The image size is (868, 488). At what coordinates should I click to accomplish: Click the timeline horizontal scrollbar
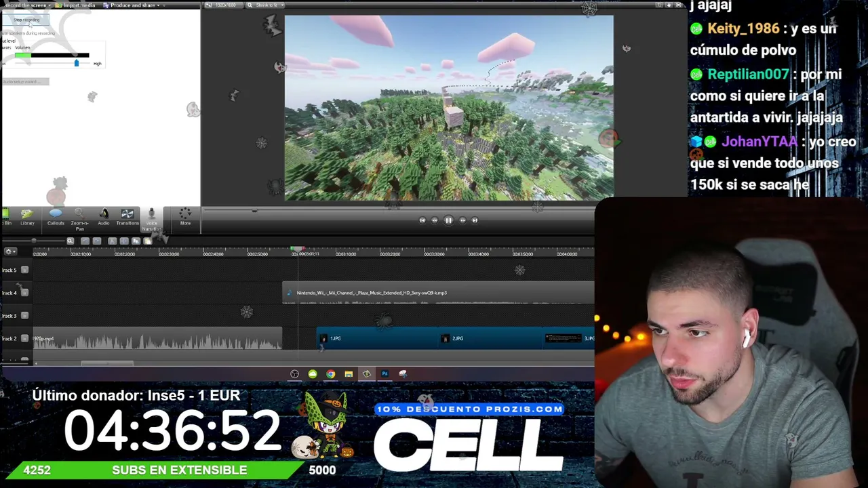pyautogui.click(x=107, y=363)
